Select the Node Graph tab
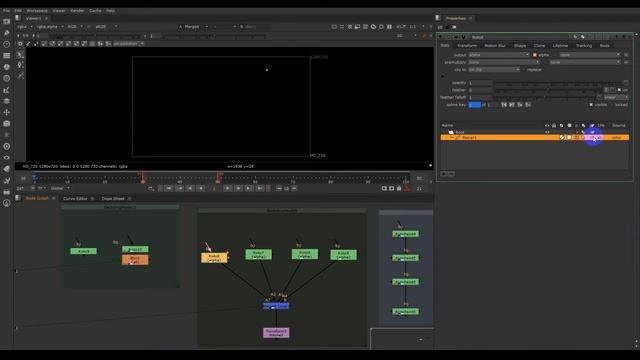 37,198
